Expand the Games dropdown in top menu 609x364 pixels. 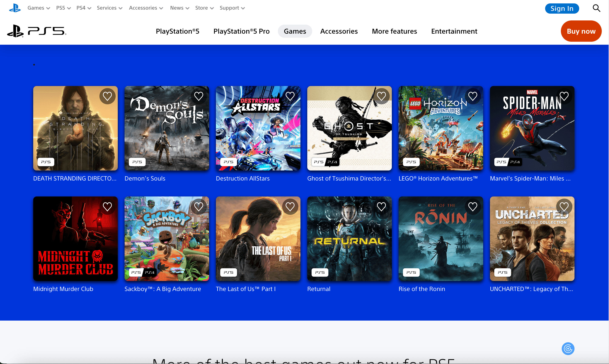(x=39, y=8)
